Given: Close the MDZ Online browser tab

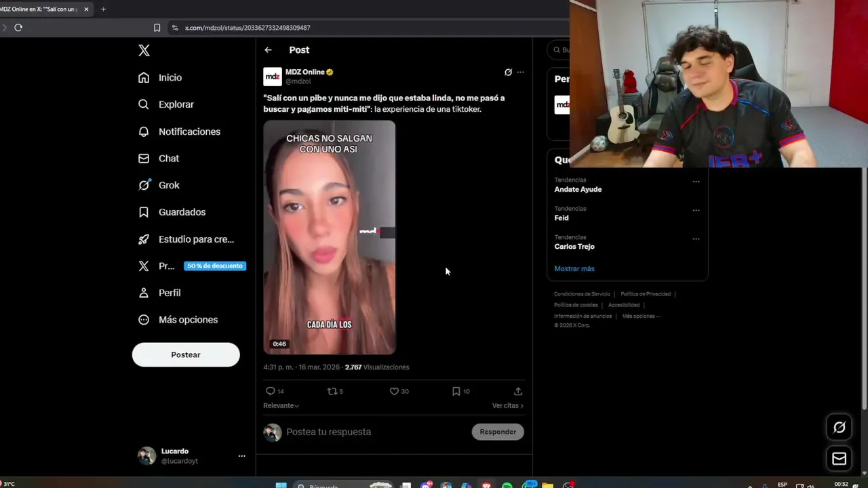Looking at the screenshot, I should (x=86, y=9).
